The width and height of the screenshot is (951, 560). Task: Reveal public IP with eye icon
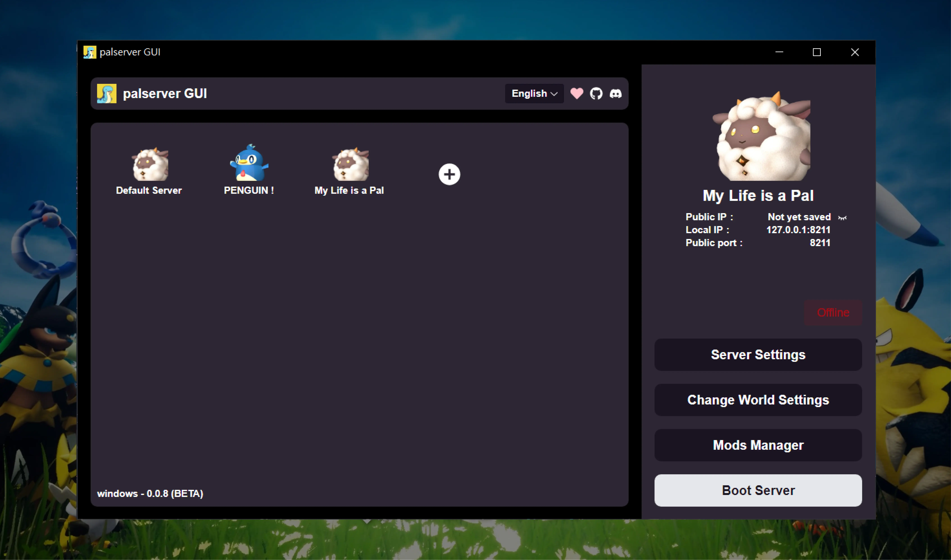(842, 218)
